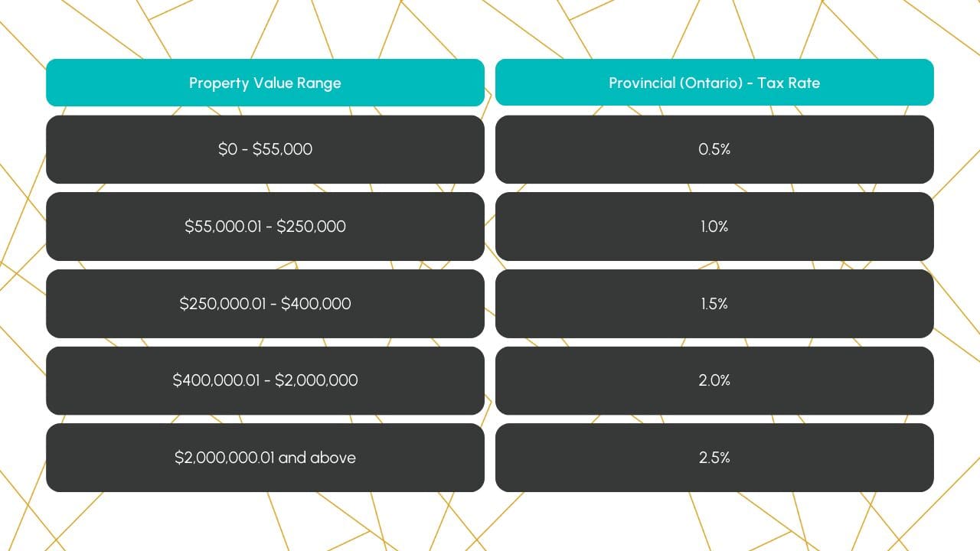Click the $0 - $55,000 cell

[265, 149]
